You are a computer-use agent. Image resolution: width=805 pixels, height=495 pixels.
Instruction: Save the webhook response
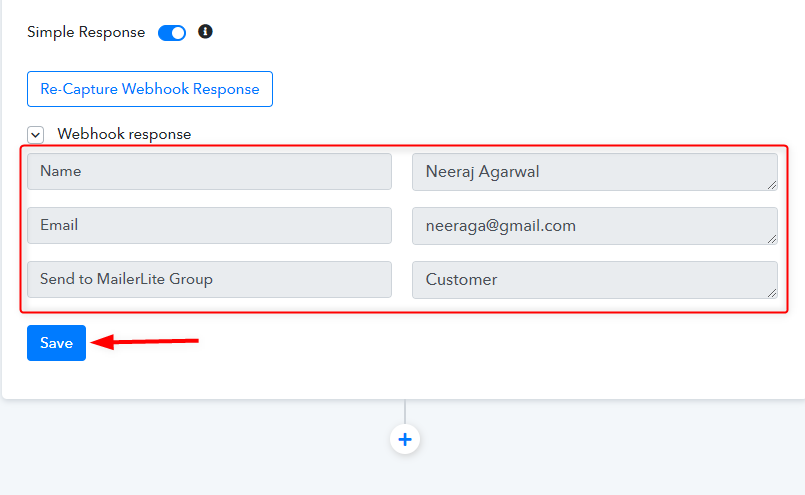coord(56,343)
